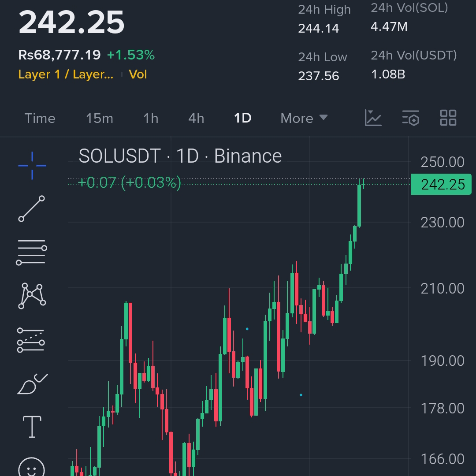The image size is (476, 476).
Task: Open the chart indicators line icon
Action: 373,118
